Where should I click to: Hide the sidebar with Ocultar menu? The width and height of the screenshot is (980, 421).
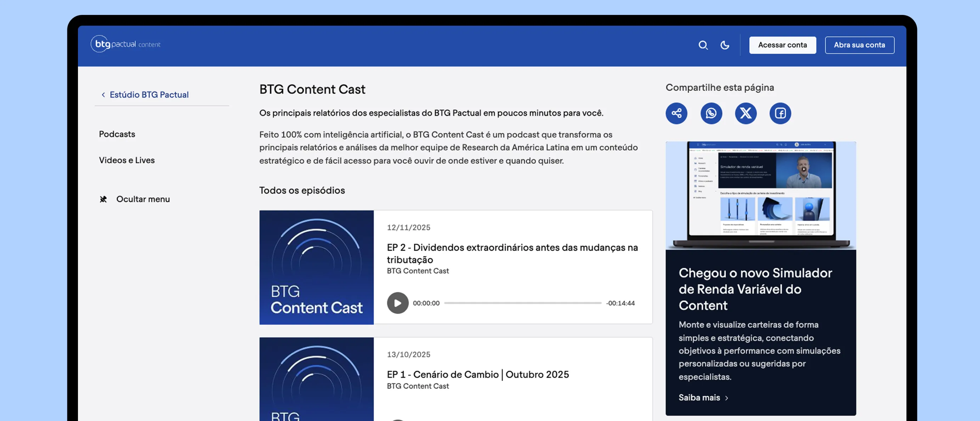pos(143,199)
